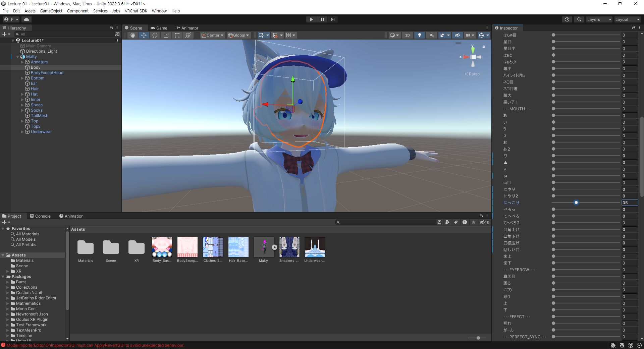Screen dimensions: 644x349
Task: Switch to the Animator tab
Action: tap(187, 28)
